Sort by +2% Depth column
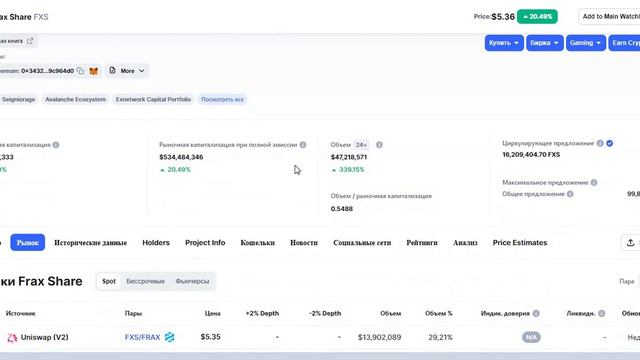The width and height of the screenshot is (640, 360). pos(262,313)
